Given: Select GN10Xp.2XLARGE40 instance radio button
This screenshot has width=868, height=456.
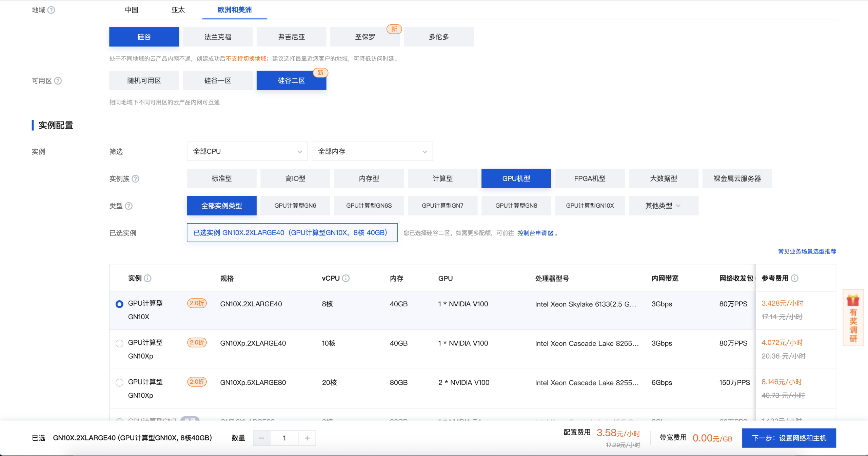Looking at the screenshot, I should coord(119,343).
